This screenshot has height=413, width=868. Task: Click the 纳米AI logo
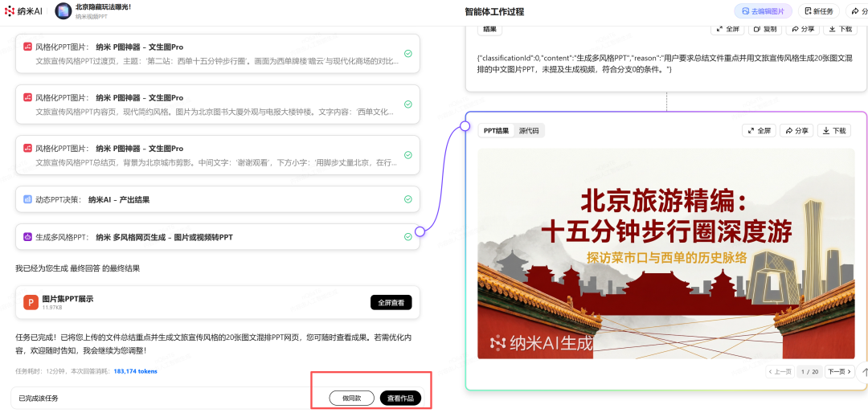(x=23, y=11)
